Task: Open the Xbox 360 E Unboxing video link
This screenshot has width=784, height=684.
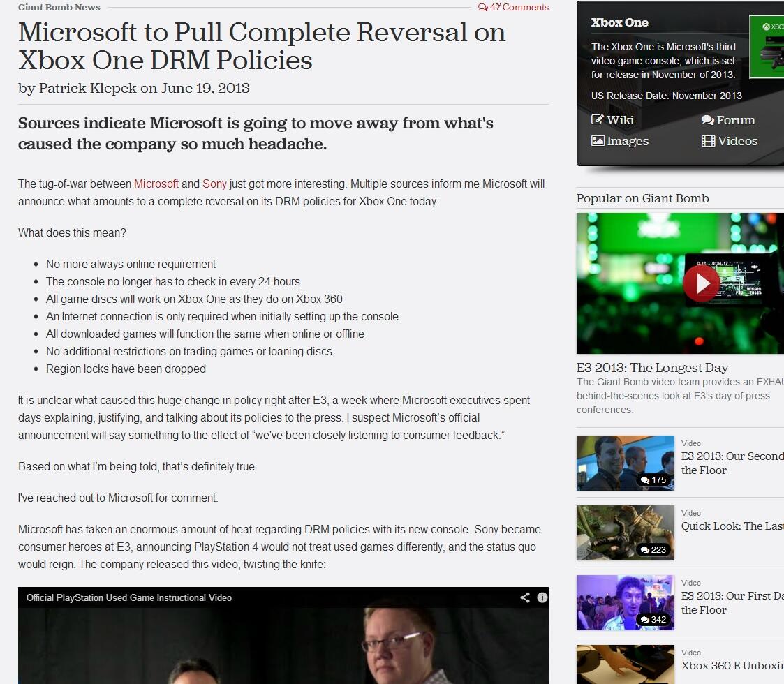Action: point(732,665)
